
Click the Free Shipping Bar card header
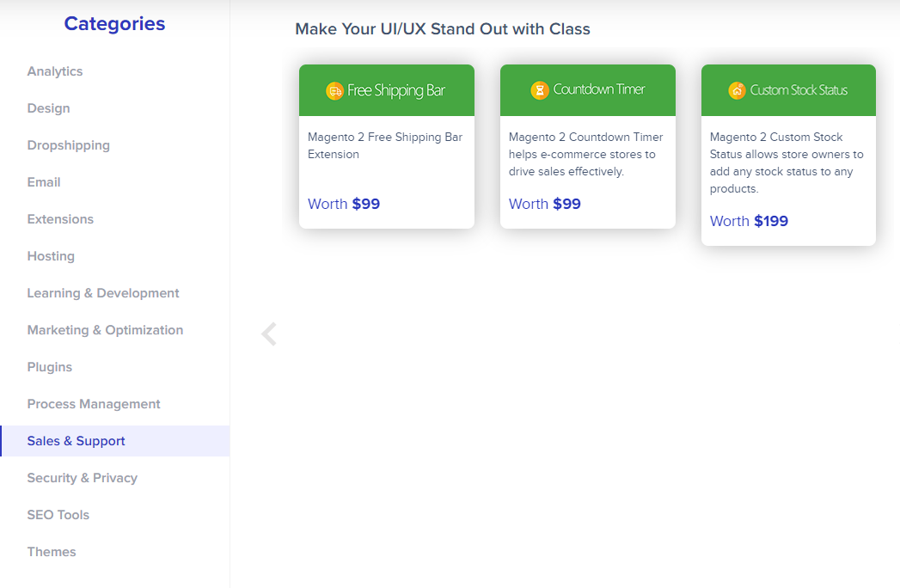(x=387, y=90)
